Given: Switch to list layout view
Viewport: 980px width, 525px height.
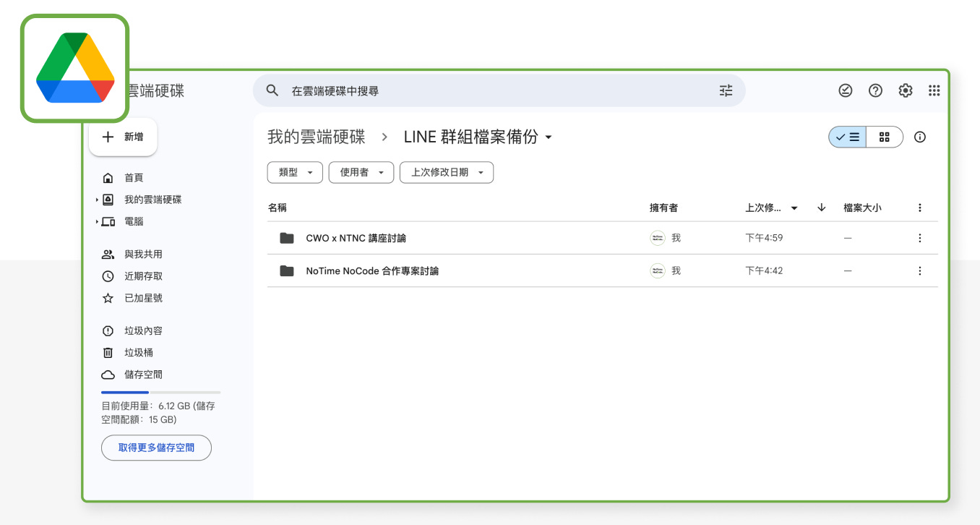Looking at the screenshot, I should (x=847, y=137).
